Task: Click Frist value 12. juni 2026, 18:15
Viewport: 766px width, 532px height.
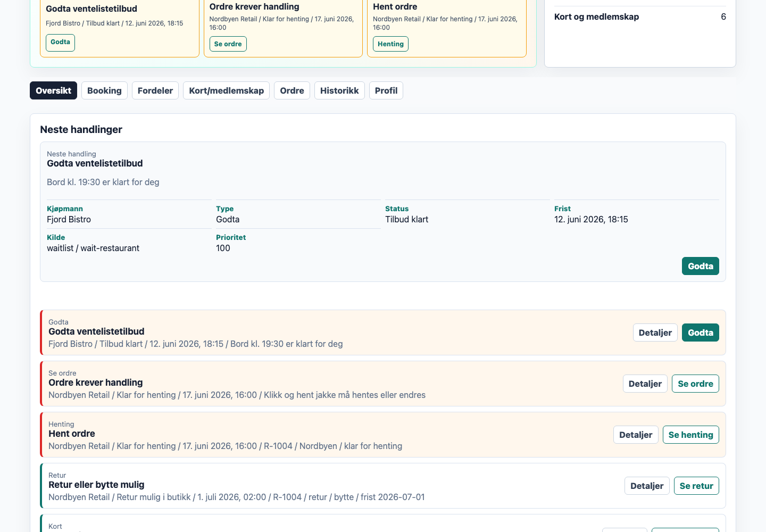Action: coord(591,220)
